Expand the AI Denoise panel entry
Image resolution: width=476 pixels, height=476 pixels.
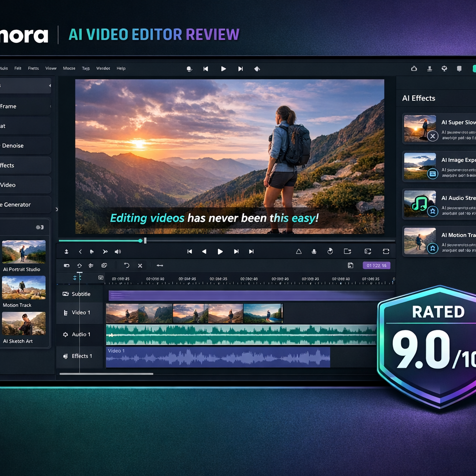point(23,145)
